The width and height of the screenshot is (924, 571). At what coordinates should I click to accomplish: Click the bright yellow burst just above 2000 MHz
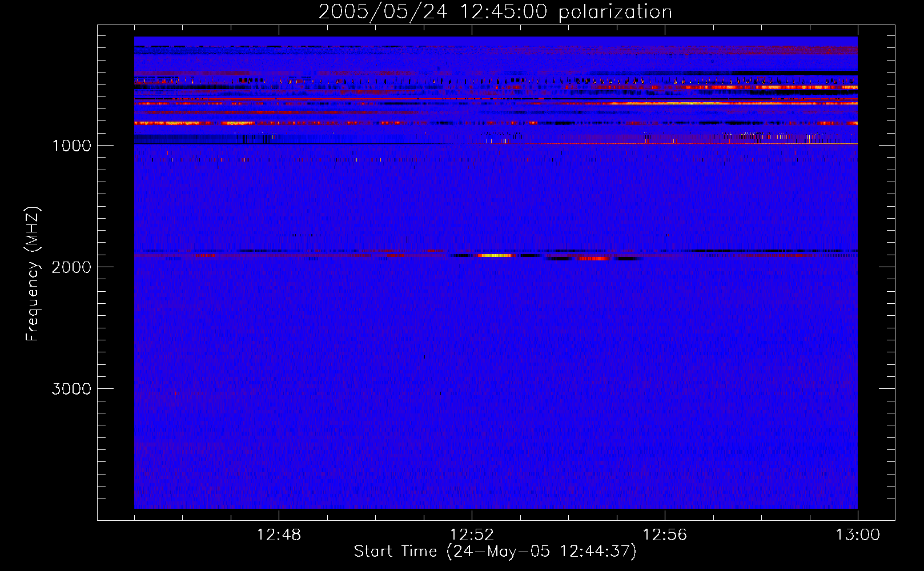(495, 256)
